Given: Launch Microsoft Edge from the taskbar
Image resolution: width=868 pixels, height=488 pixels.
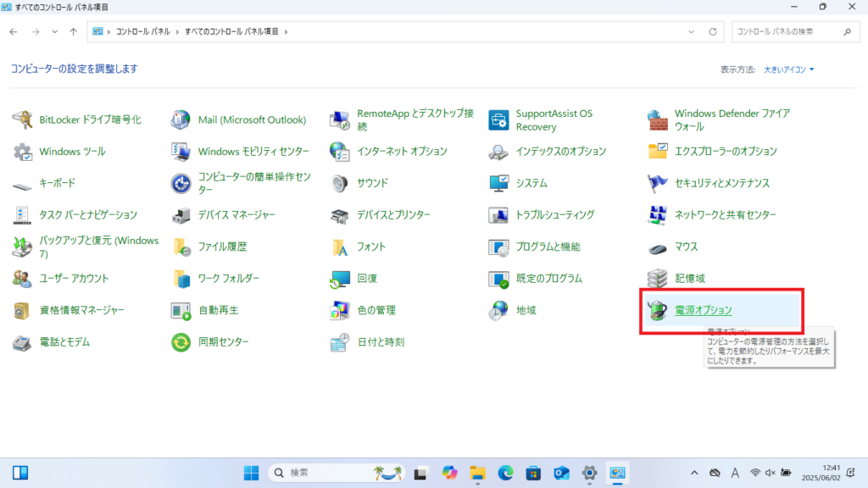Looking at the screenshot, I should point(505,473).
